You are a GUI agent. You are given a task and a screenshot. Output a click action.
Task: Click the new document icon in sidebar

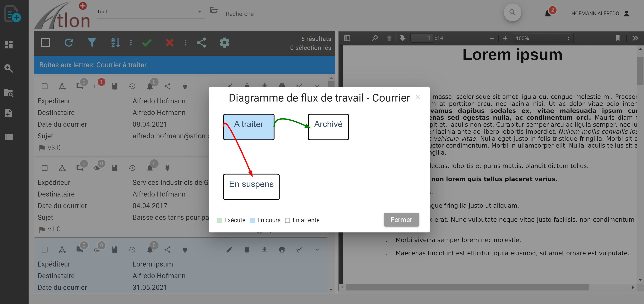pyautogui.click(x=12, y=14)
